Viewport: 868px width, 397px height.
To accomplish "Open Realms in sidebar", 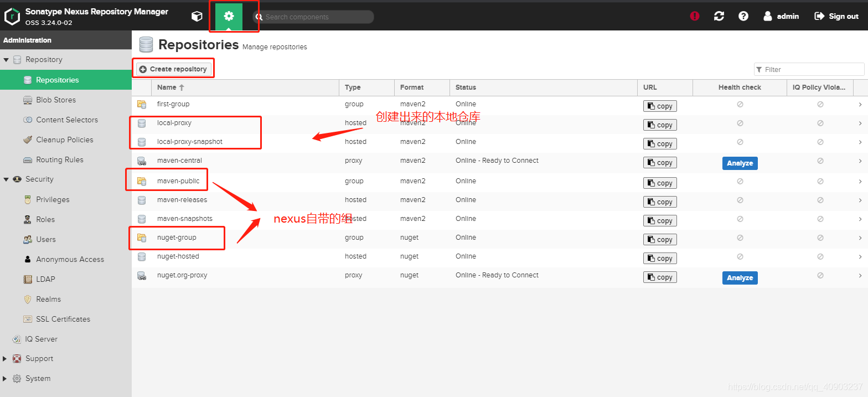I will pos(66,299).
